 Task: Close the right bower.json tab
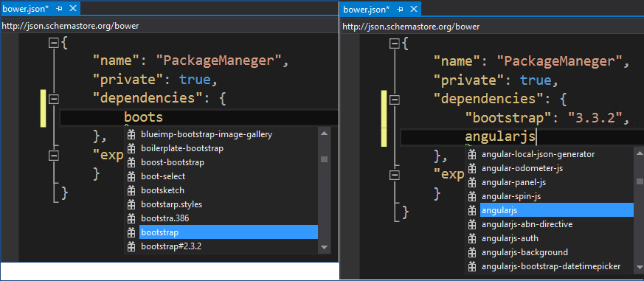(414, 9)
